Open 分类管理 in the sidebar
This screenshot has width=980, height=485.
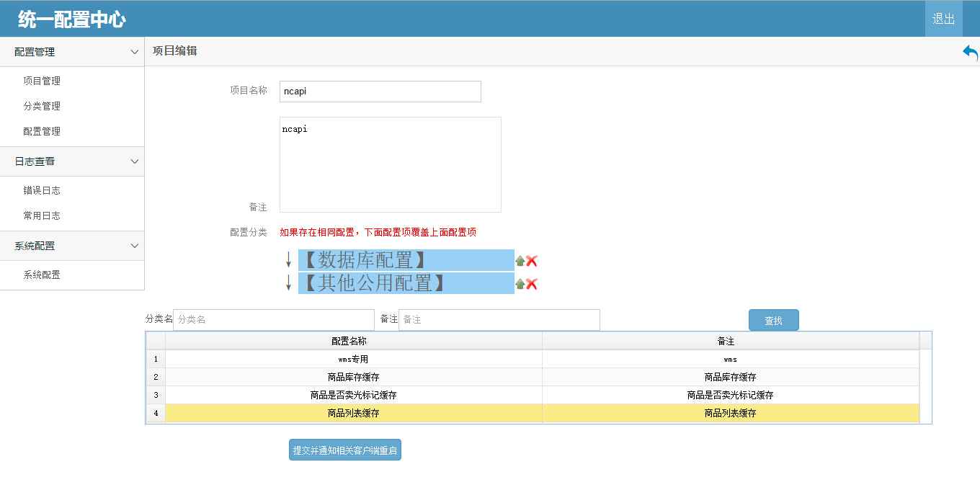42,106
